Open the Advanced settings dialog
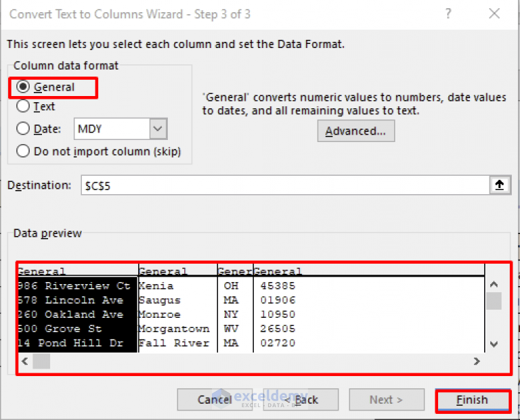520x420 pixels. pos(356,131)
